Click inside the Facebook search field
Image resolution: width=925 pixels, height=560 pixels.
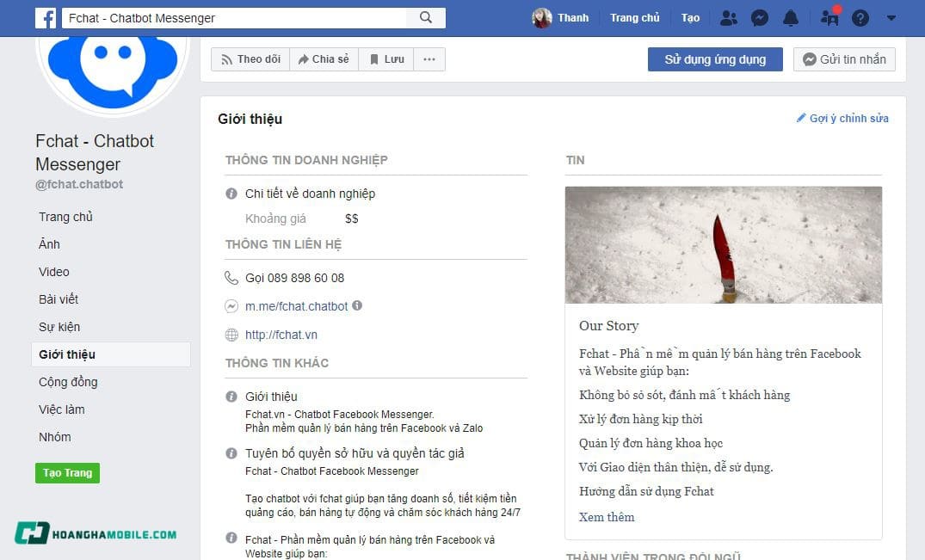232,17
